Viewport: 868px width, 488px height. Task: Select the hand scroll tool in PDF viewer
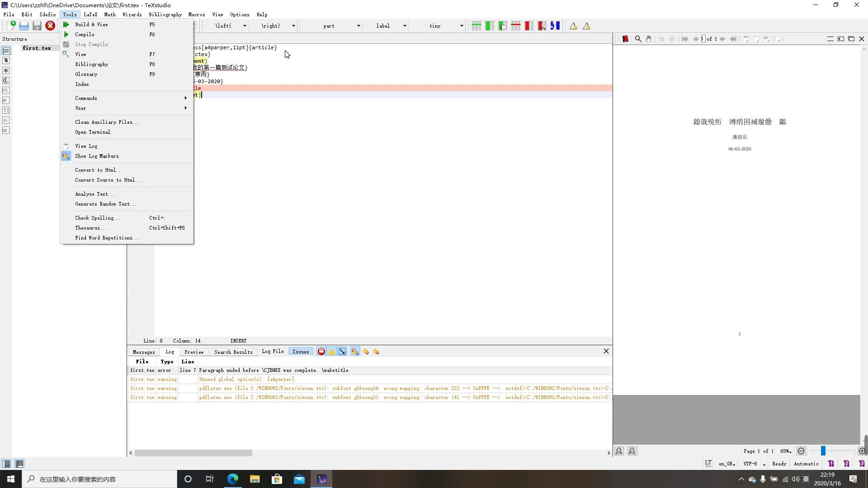tap(648, 39)
